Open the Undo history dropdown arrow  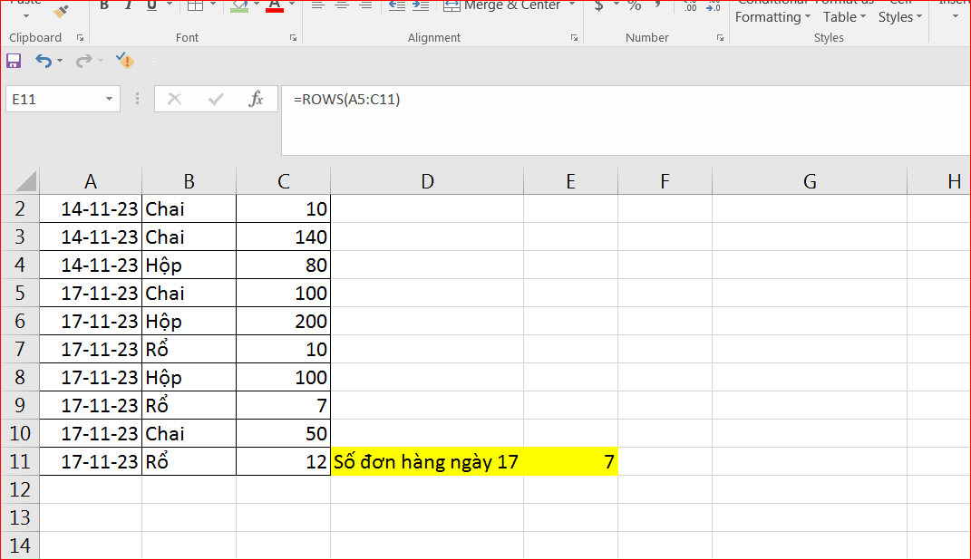pos(60,61)
